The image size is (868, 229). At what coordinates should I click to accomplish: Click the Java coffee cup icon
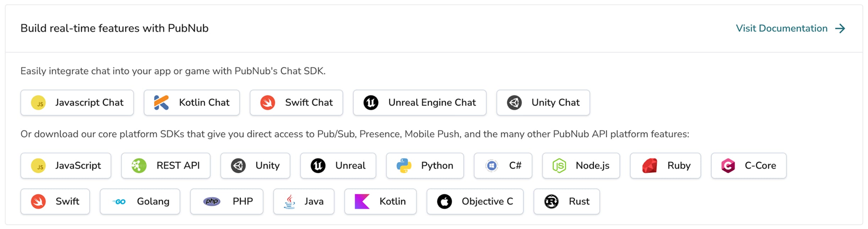coord(290,202)
